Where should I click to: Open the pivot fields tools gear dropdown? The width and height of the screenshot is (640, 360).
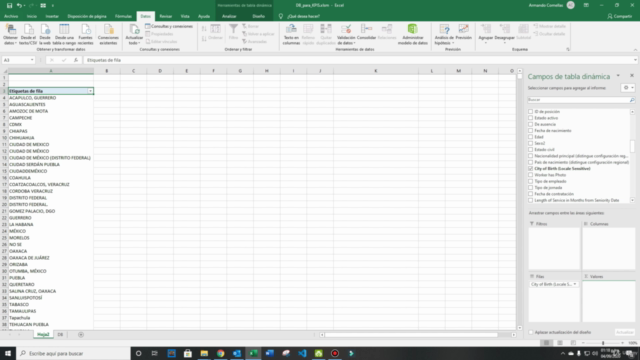point(628,88)
